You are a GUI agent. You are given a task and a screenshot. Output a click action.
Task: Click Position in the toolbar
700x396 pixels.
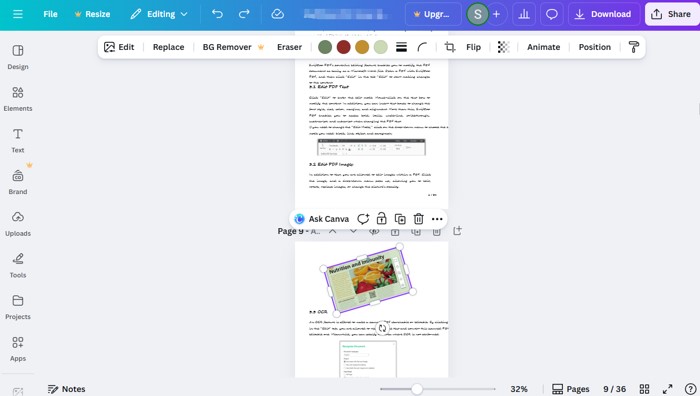[x=595, y=47]
